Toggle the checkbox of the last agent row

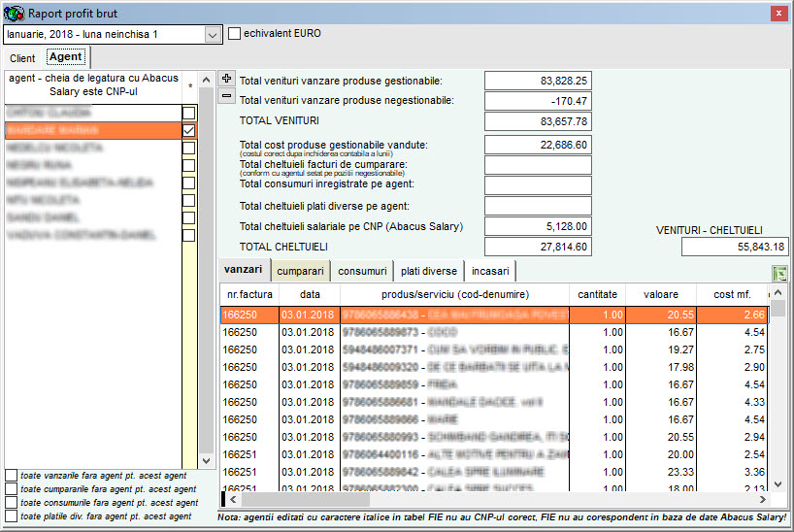189,235
